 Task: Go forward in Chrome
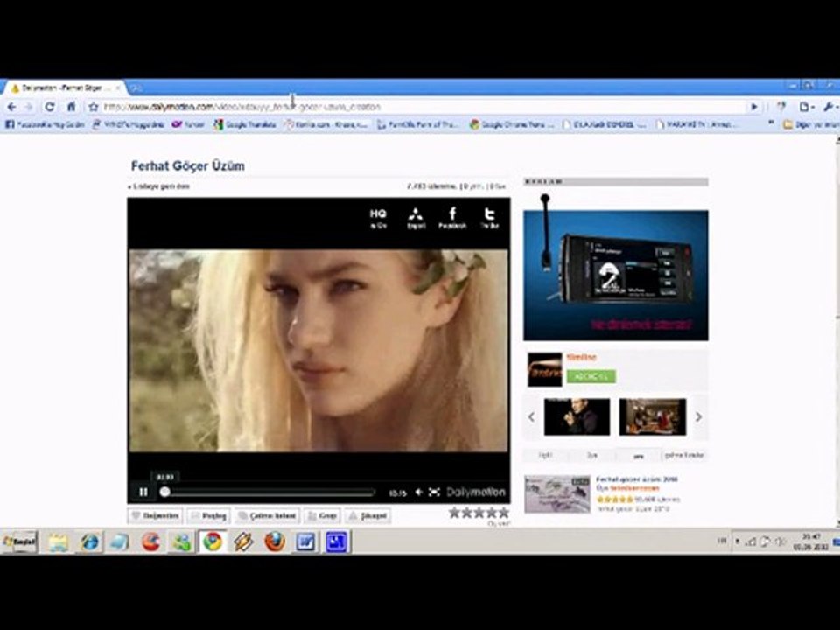click(29, 107)
